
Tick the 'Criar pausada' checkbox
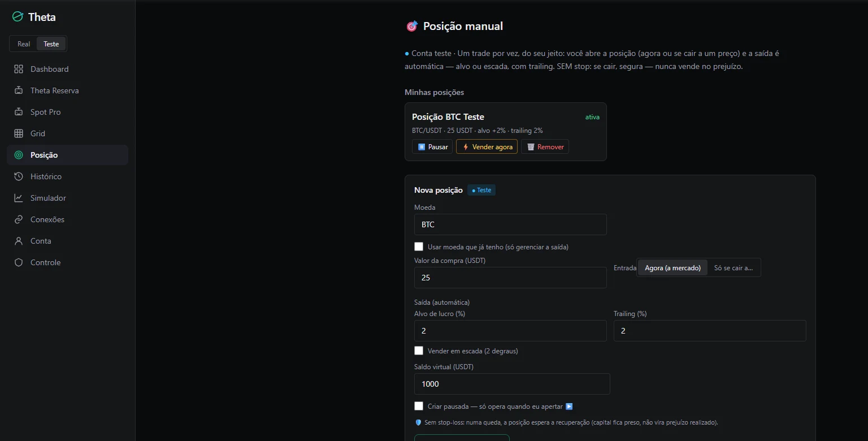coord(419,406)
